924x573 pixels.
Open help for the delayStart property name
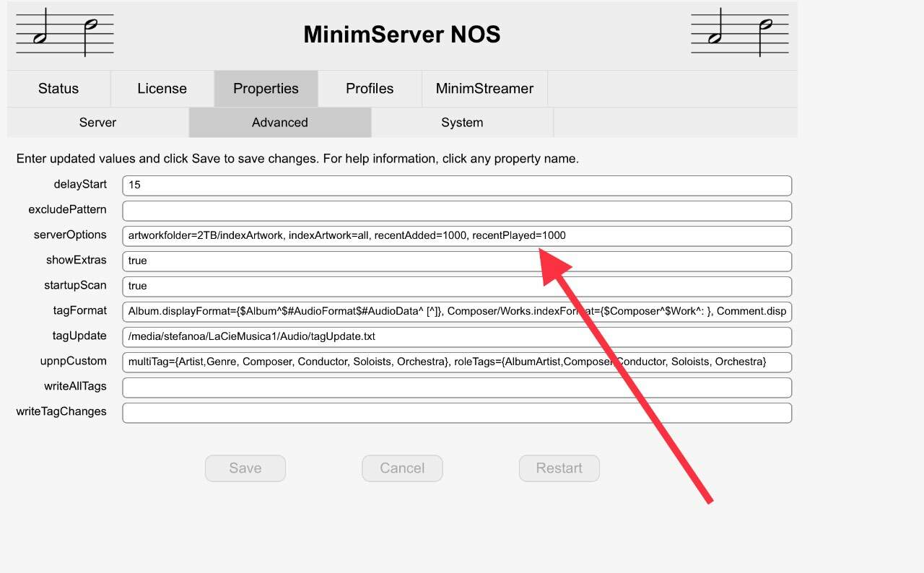point(80,185)
